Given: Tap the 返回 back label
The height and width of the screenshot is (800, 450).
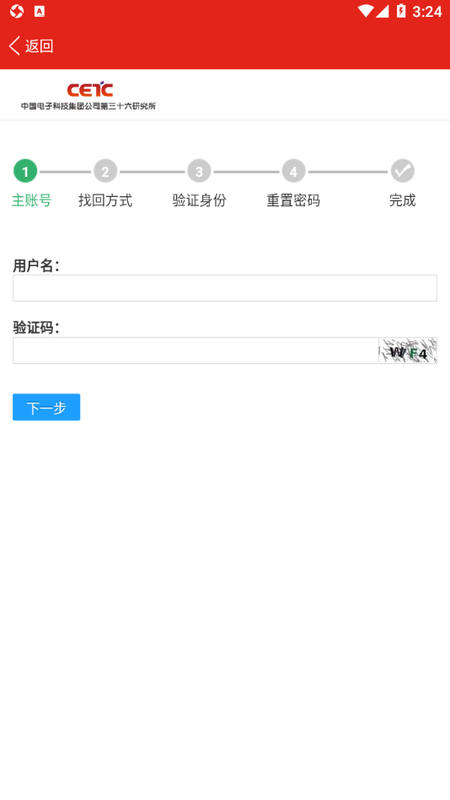Looking at the screenshot, I should click(39, 46).
